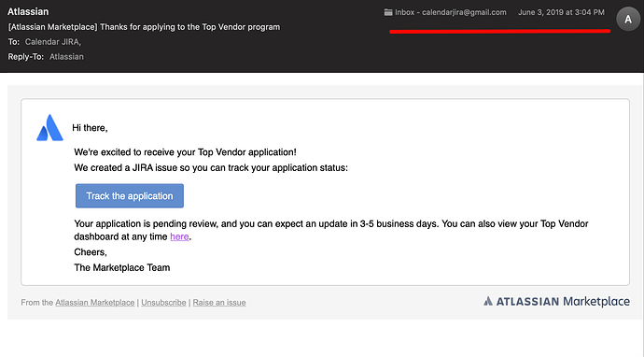Image resolution: width=644 pixels, height=357 pixels.
Task: Click the June 3, 2019 timestamp
Action: point(561,12)
